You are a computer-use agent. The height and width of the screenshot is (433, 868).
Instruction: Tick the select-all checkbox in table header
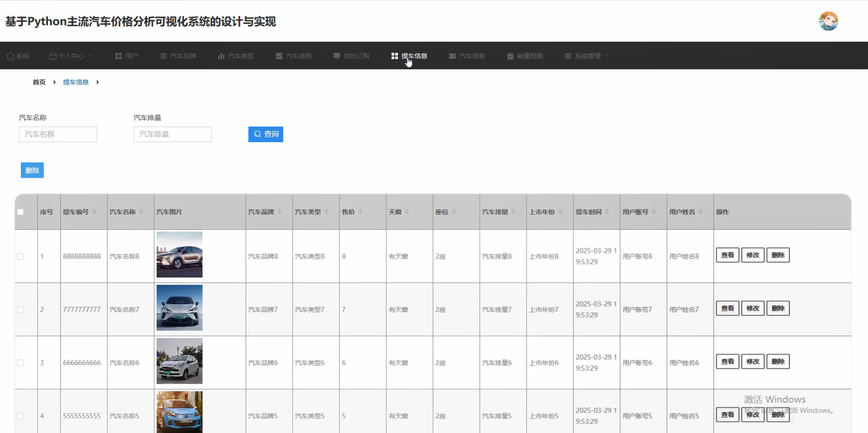pos(20,212)
